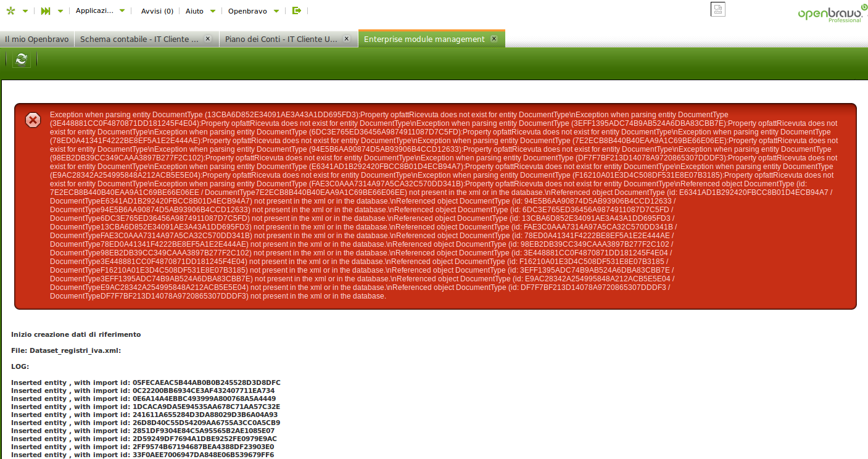
Task: Click the red error X icon
Action: pyautogui.click(x=33, y=120)
